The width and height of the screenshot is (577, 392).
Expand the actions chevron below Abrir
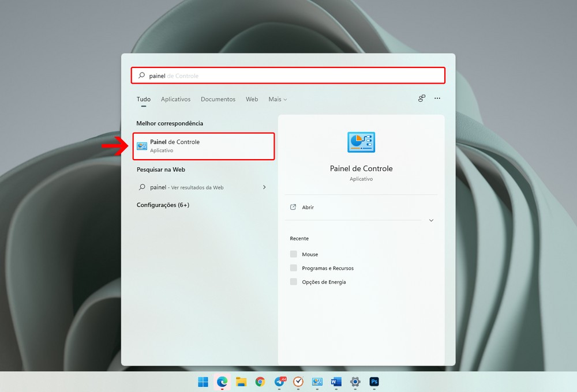point(431,220)
